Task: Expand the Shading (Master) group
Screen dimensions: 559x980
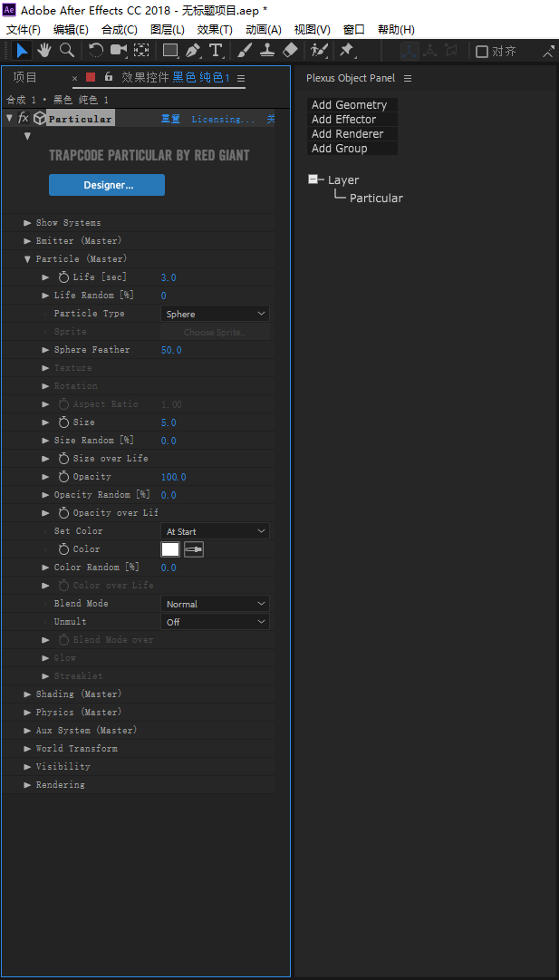Action: (x=27, y=694)
